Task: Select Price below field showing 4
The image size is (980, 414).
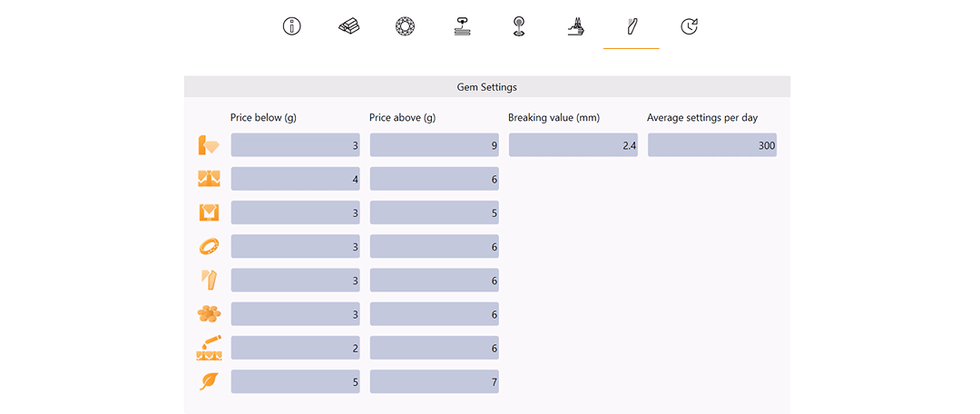Action: click(296, 179)
